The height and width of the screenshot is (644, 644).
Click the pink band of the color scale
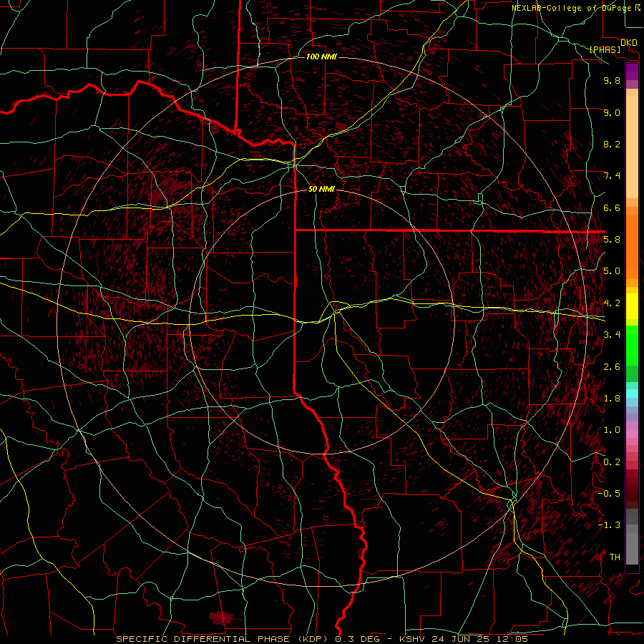632,434
